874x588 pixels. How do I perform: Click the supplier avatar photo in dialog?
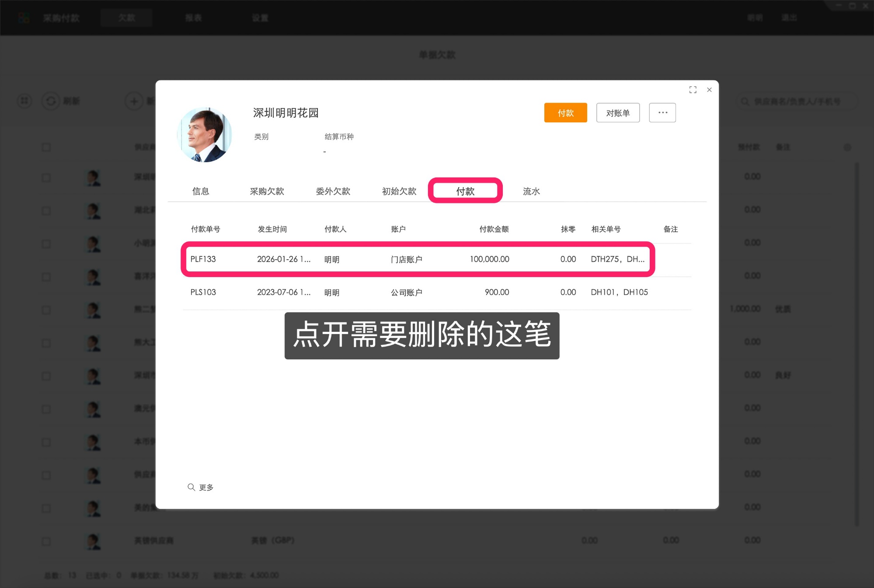coord(205,135)
